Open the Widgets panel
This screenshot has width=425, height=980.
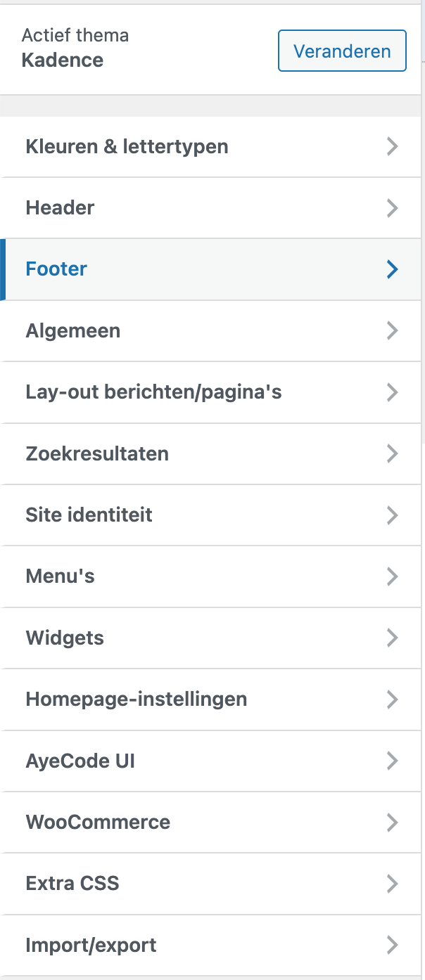(x=65, y=638)
